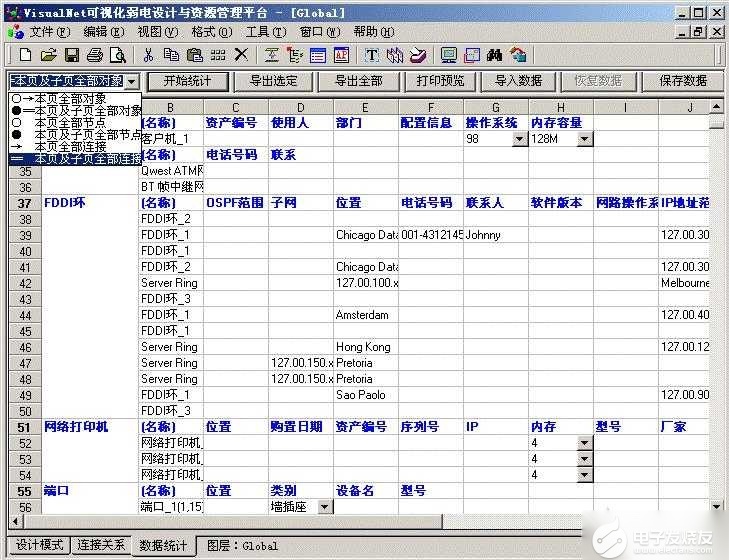Print with the printer icon
Viewport: 729px width, 560px height.
(x=95, y=55)
